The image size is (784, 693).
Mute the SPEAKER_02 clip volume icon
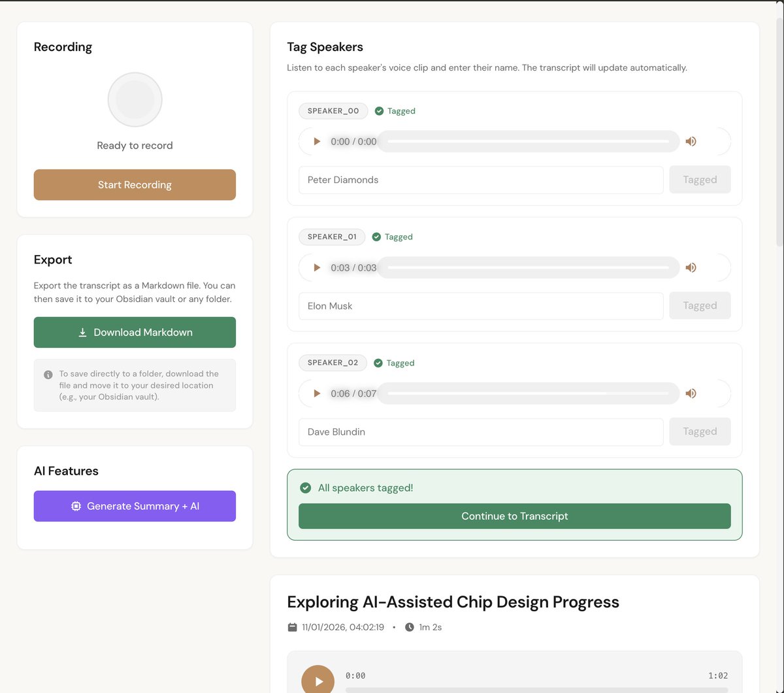pyautogui.click(x=691, y=394)
